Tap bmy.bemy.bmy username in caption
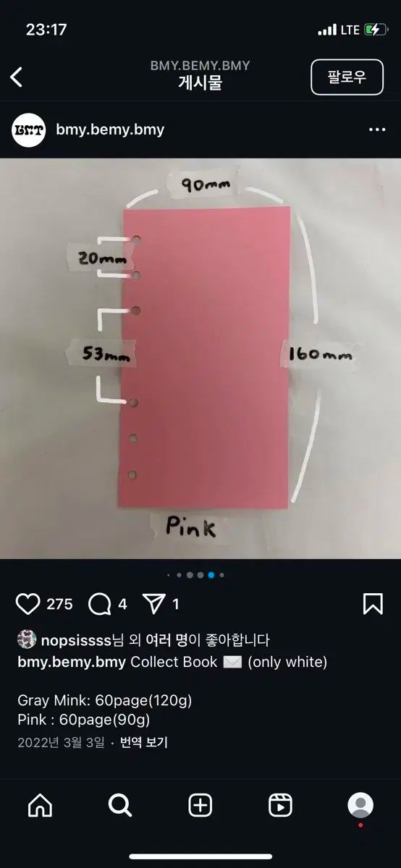 coord(72,662)
